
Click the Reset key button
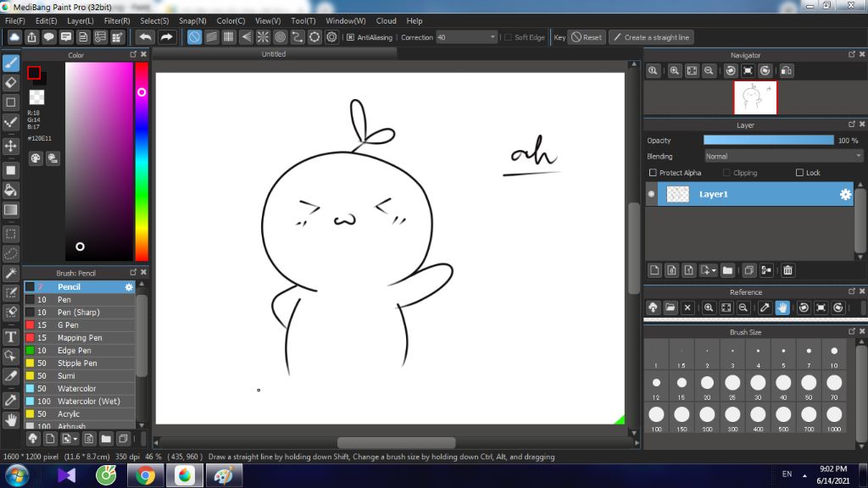(587, 37)
